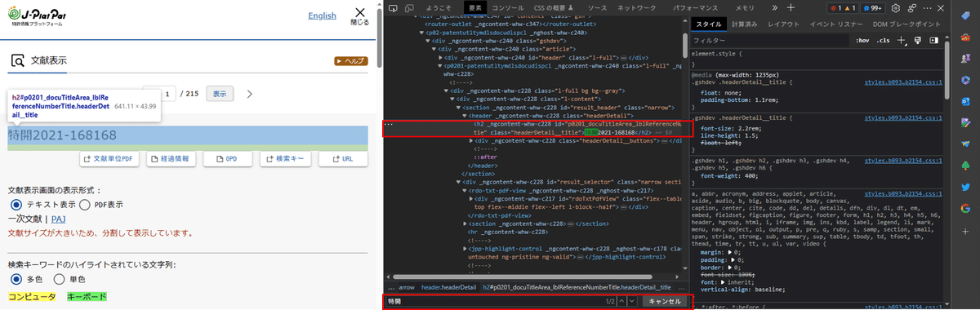Switch to the イベント リスナー pane
The image size is (980, 310).
[x=835, y=24]
